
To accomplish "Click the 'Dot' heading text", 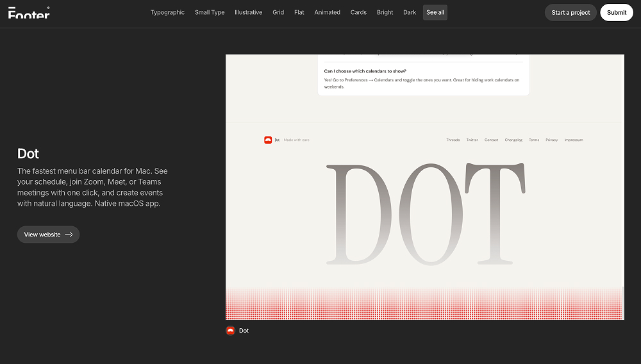I will (28, 154).
